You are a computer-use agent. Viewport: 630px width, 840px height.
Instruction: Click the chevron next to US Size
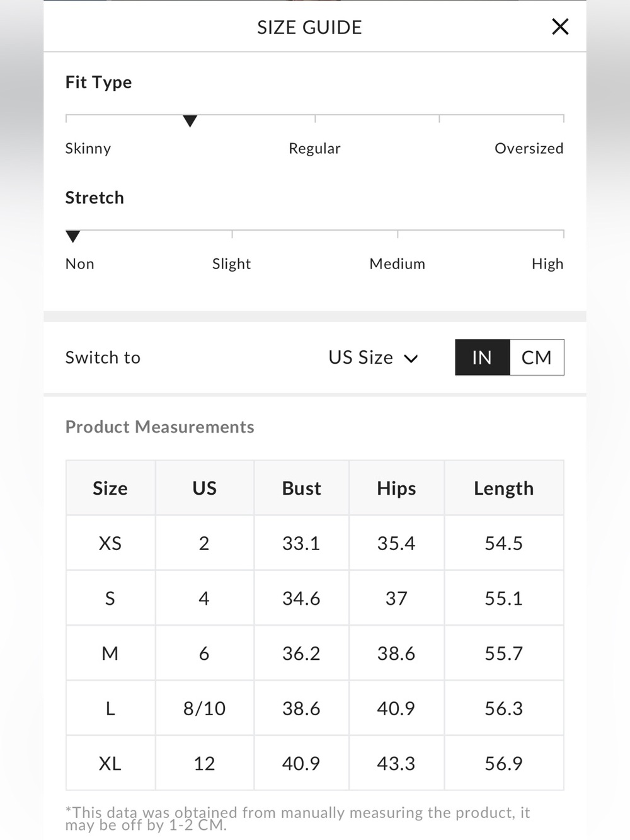tap(411, 359)
